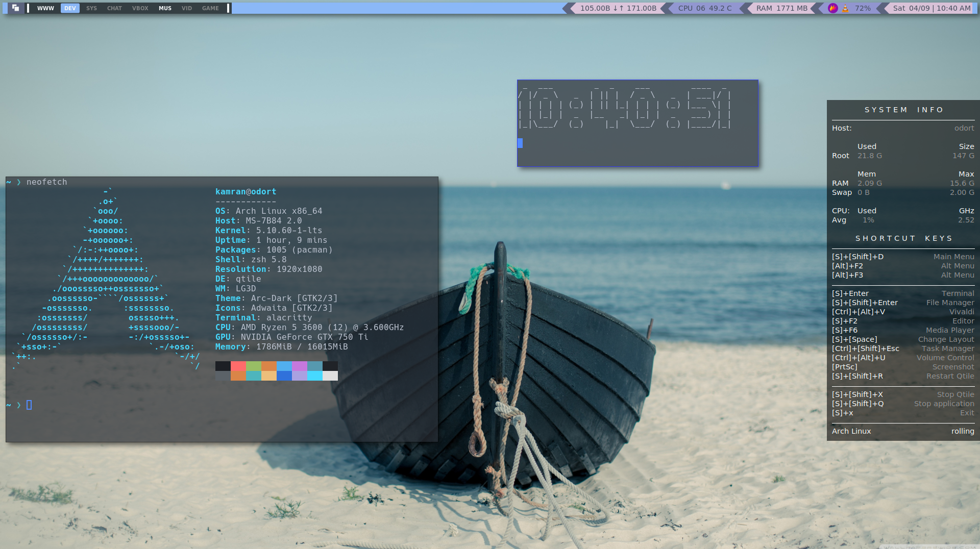The width and height of the screenshot is (980, 549).
Task: Click the '[S]+[Shift]+D' Main Menu row
Action: coord(903,257)
